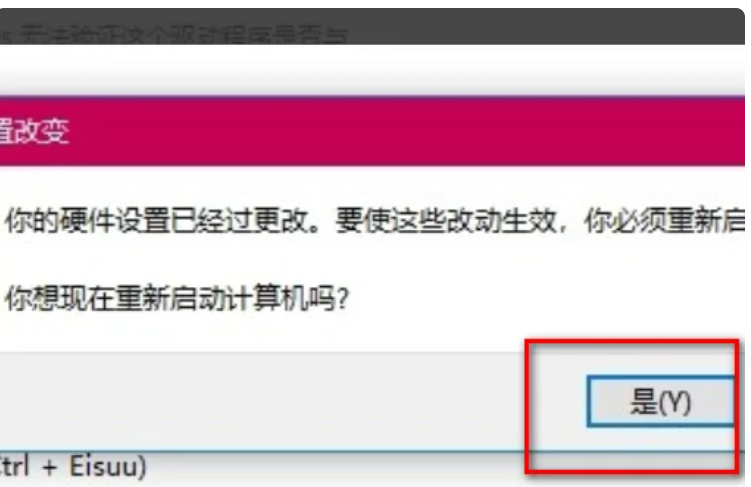Click the word 计算机 in the question
The image size is (751, 487).
269,298
